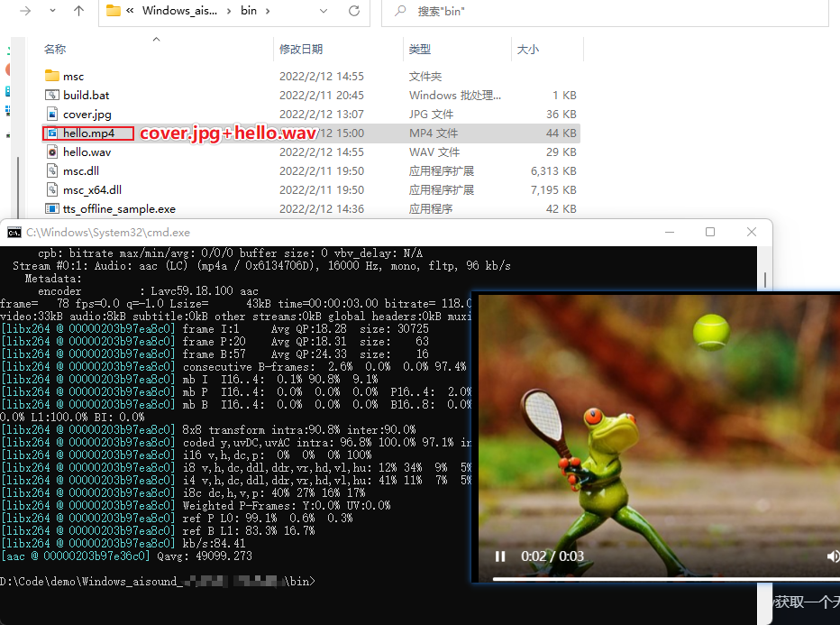Click the JPG 文件 type cell
840x625 pixels.
point(431,115)
